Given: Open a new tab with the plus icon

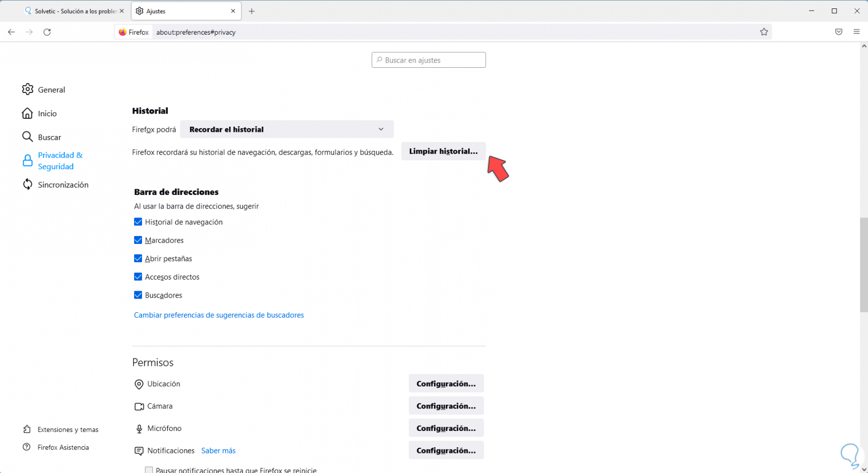Looking at the screenshot, I should tap(252, 11).
